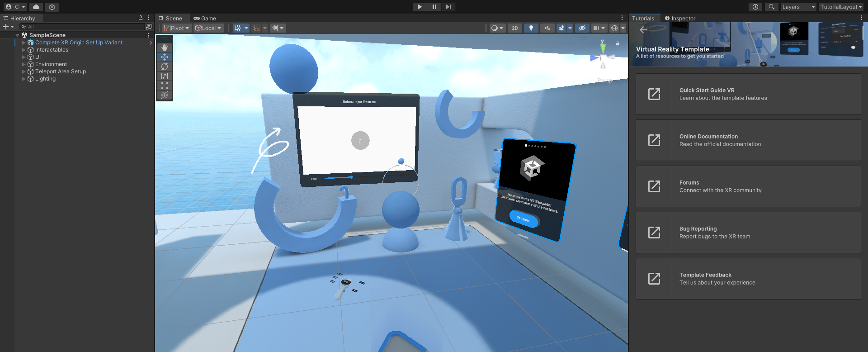Screen dimensions: 868x352
Task: Open the Forums external link icon
Action: [654, 186]
